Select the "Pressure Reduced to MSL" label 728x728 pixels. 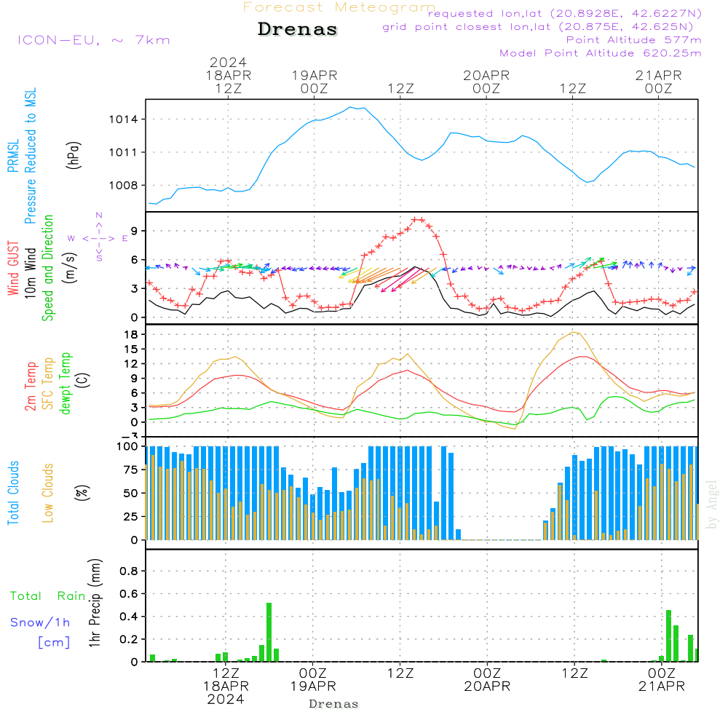click(30, 156)
